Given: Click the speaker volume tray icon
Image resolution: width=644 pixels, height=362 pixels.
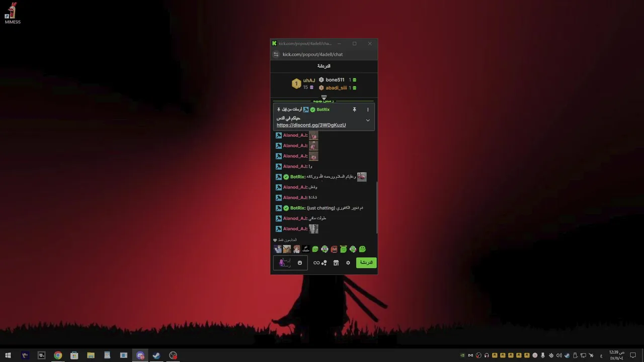Looking at the screenshot, I should click(x=559, y=355).
